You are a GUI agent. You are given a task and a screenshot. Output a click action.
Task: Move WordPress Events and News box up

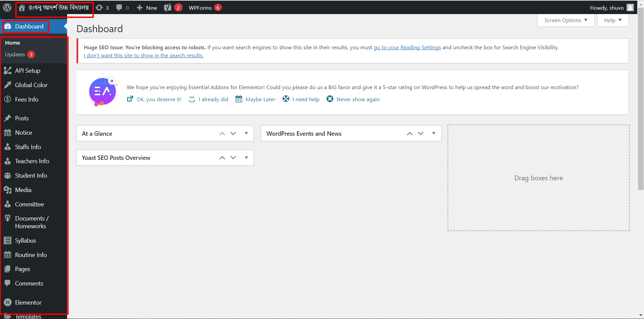(x=409, y=133)
